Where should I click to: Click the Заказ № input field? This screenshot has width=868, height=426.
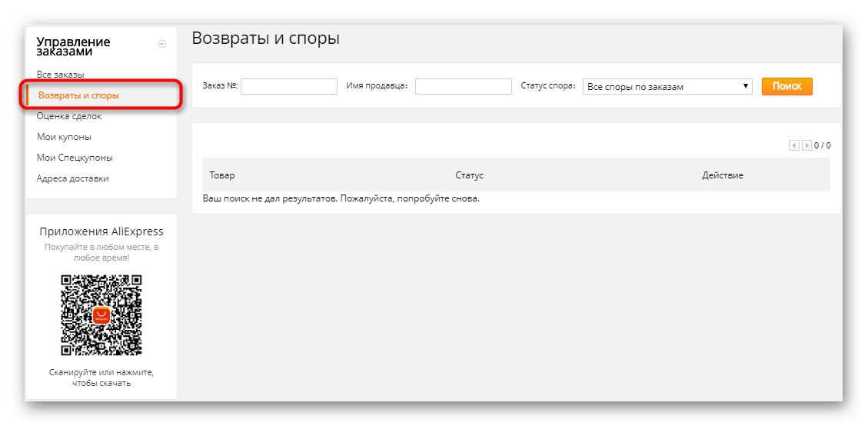coord(289,86)
